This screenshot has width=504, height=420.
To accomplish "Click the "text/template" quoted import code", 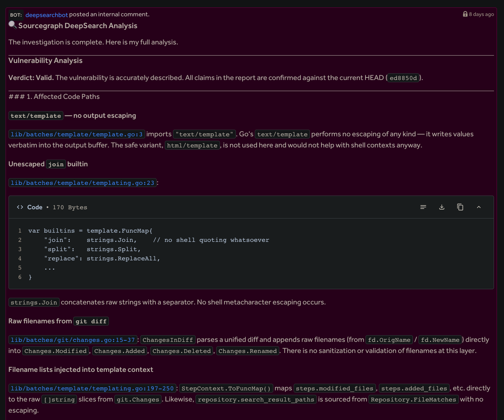I will [204, 134].
